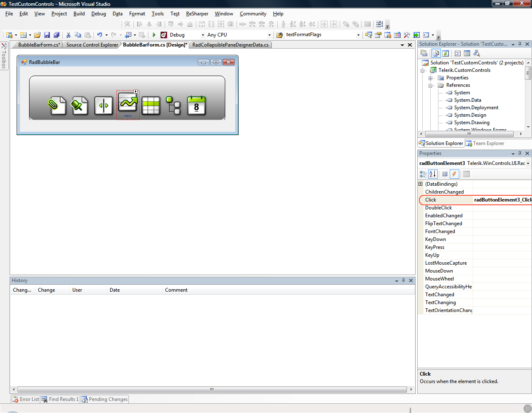This screenshot has width=532, height=413.
Task: Click the Copy icon in the toolbar
Action: pos(78,35)
